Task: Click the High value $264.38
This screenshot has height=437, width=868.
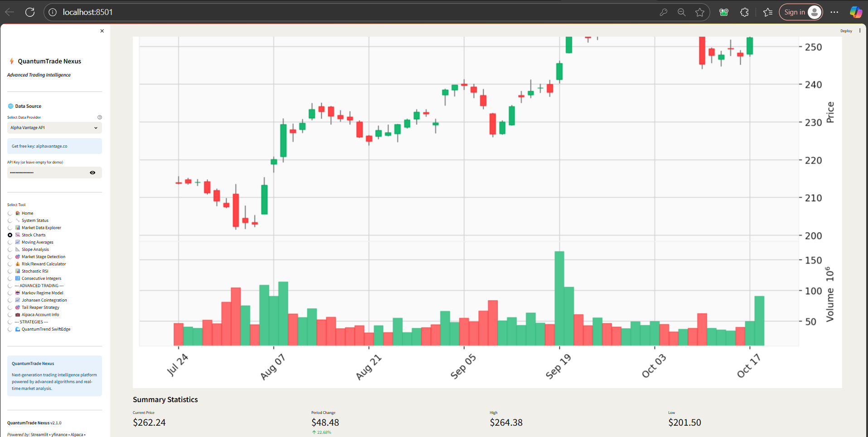Action: point(506,423)
